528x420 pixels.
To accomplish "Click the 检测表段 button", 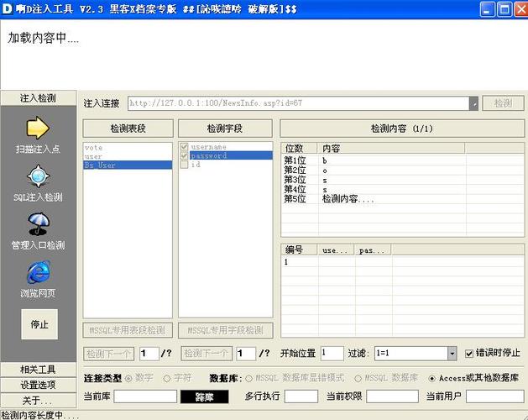I will 128,129.
